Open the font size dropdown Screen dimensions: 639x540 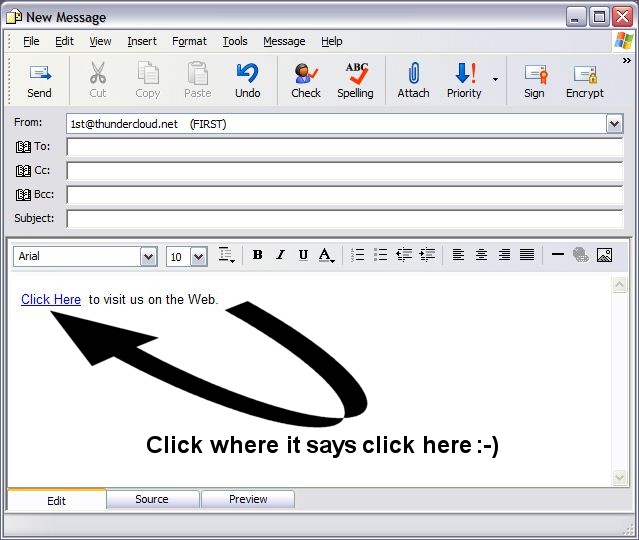tap(199, 257)
